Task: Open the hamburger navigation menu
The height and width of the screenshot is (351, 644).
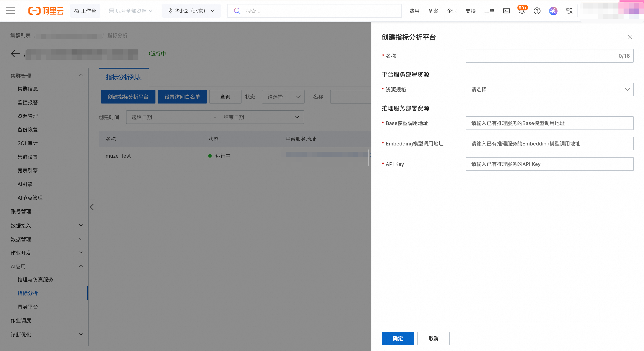Action: [10, 11]
